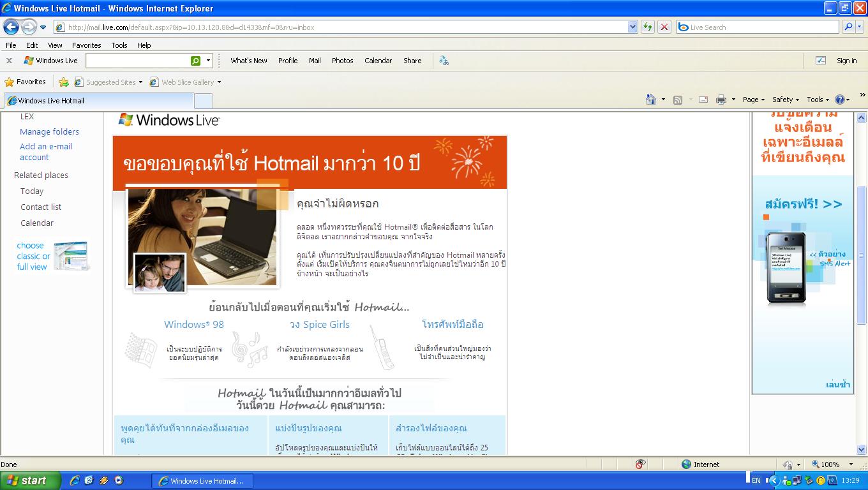Click the Windows Live logo button
Viewport: 868px width, 490px height.
click(x=50, y=61)
